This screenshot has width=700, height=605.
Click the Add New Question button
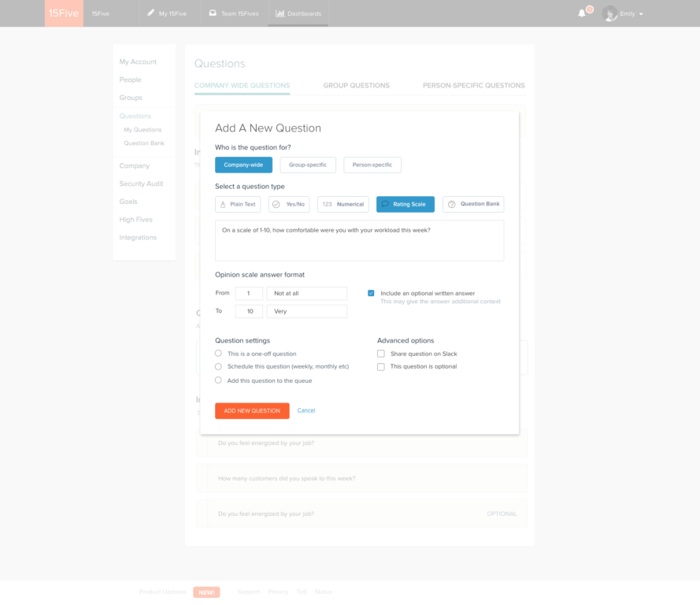click(x=252, y=410)
